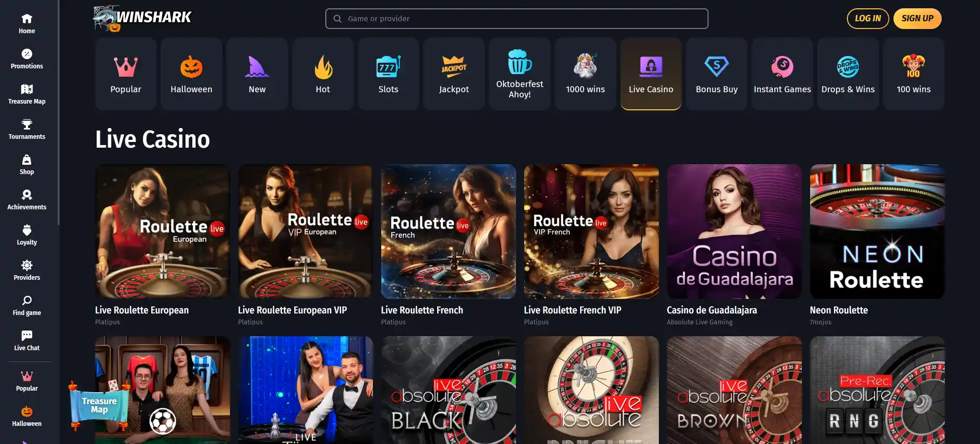The width and height of the screenshot is (980, 444).
Task: Open Loyalty from the sidebar
Action: tap(27, 235)
